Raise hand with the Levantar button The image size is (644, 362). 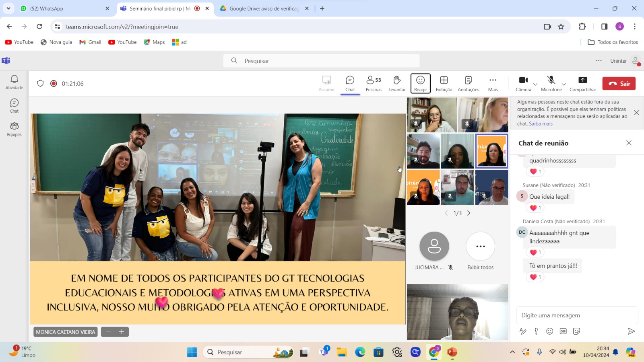point(396,83)
